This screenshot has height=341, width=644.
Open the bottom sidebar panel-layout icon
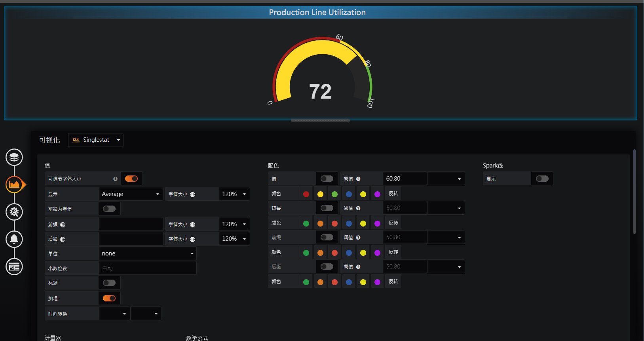click(x=14, y=267)
